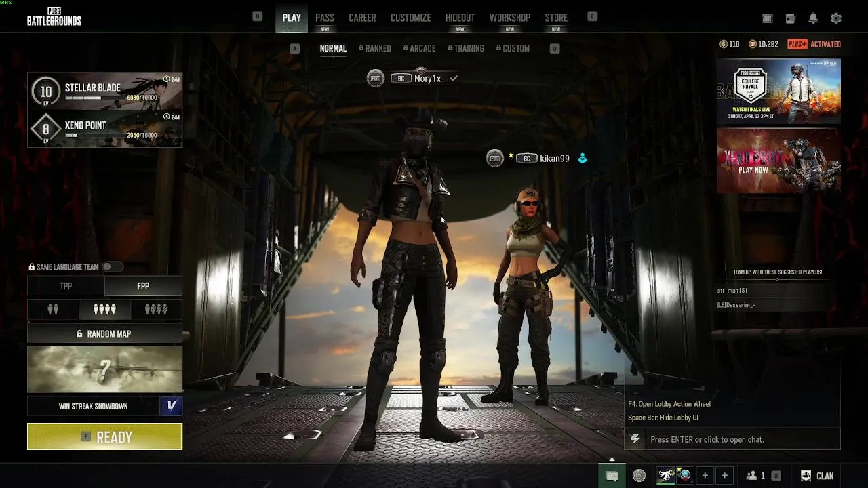Open the friends list icon showing 1
This screenshot has height=488, width=868.
tap(755, 476)
